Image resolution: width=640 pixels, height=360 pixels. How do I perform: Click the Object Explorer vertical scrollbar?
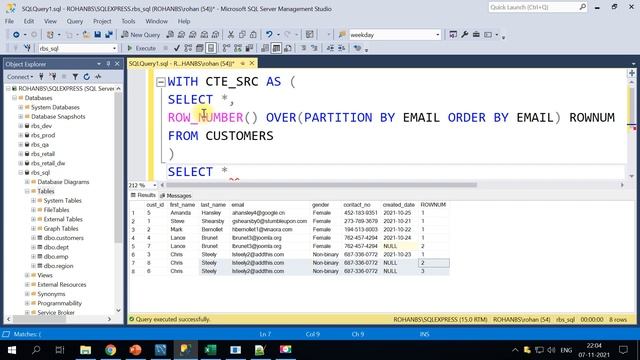click(x=118, y=167)
